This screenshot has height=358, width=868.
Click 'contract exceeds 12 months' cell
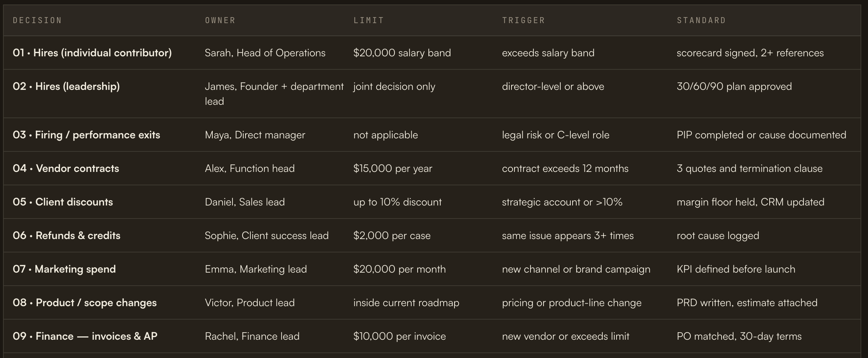(565, 168)
